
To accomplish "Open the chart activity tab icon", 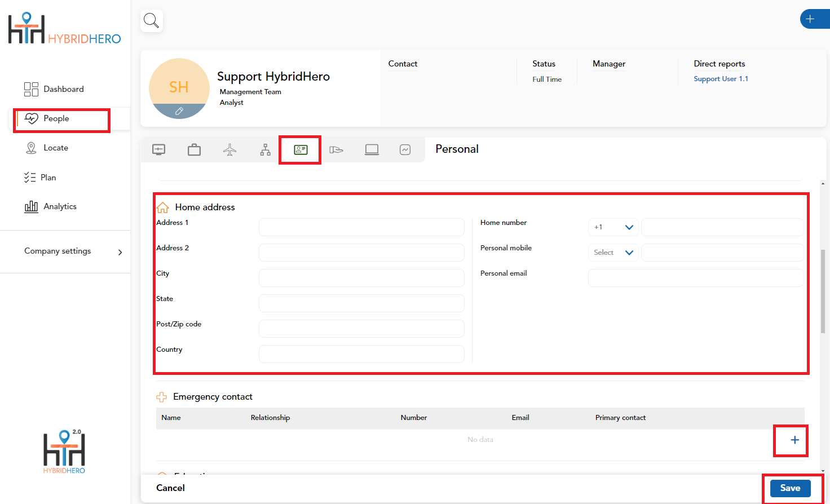I will click(405, 149).
